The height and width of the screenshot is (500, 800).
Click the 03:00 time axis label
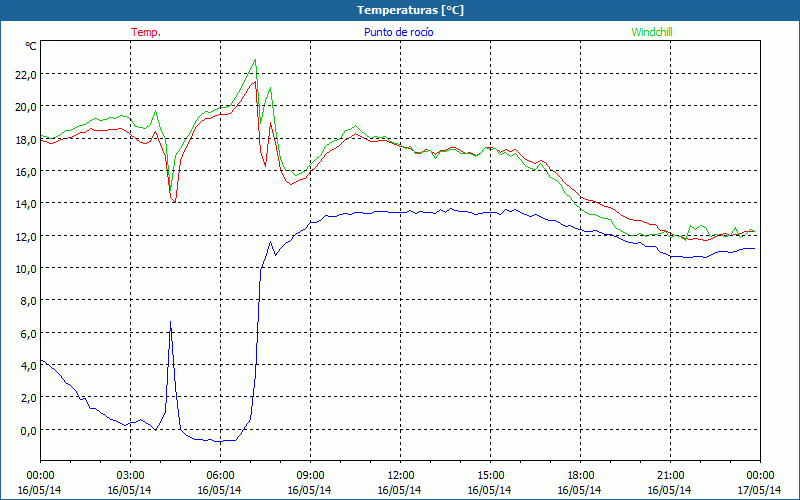[130, 476]
